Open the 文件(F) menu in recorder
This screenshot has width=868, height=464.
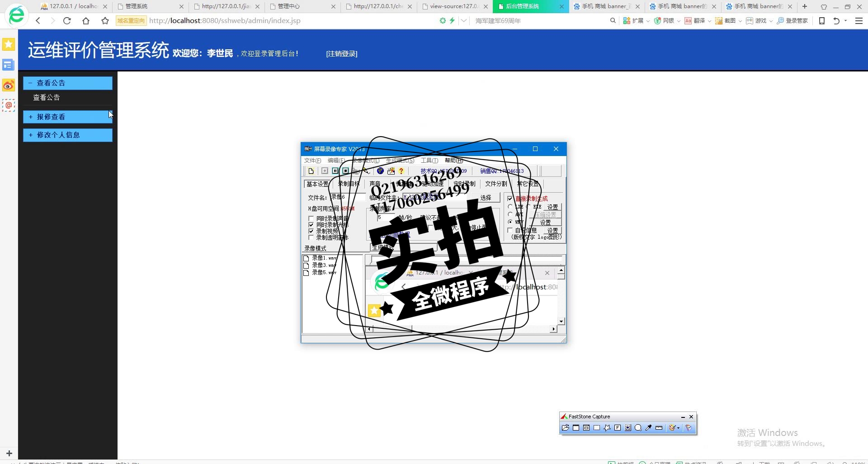click(312, 161)
